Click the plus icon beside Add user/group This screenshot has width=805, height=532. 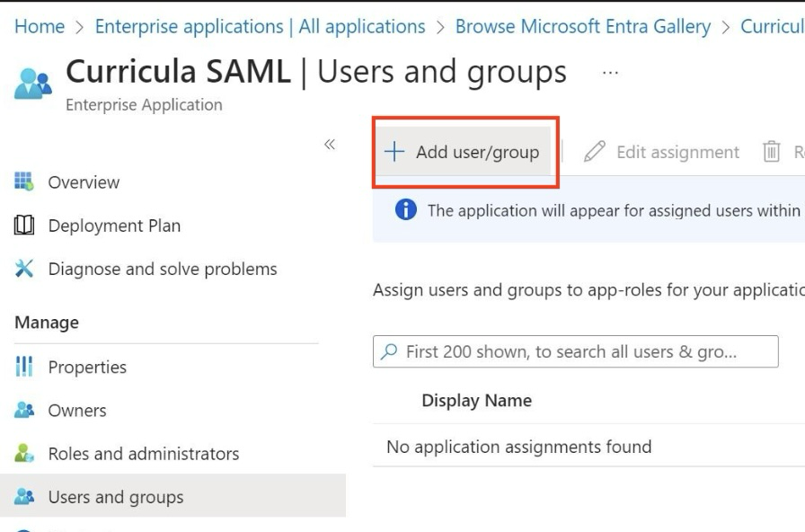(394, 152)
